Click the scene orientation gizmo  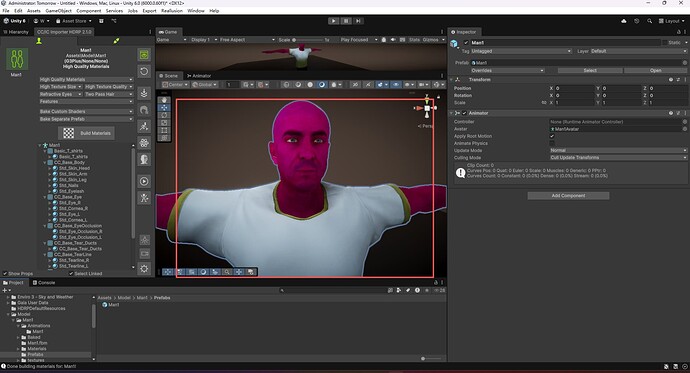click(x=426, y=108)
